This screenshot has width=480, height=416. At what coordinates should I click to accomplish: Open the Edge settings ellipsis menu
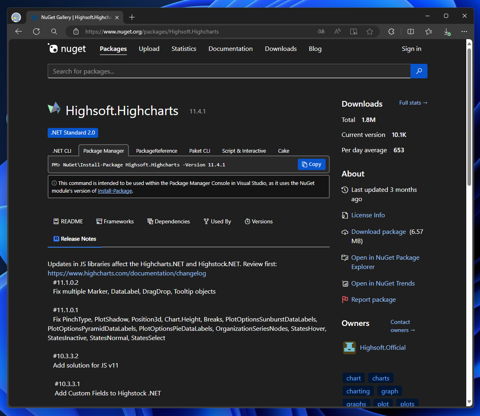464,32
